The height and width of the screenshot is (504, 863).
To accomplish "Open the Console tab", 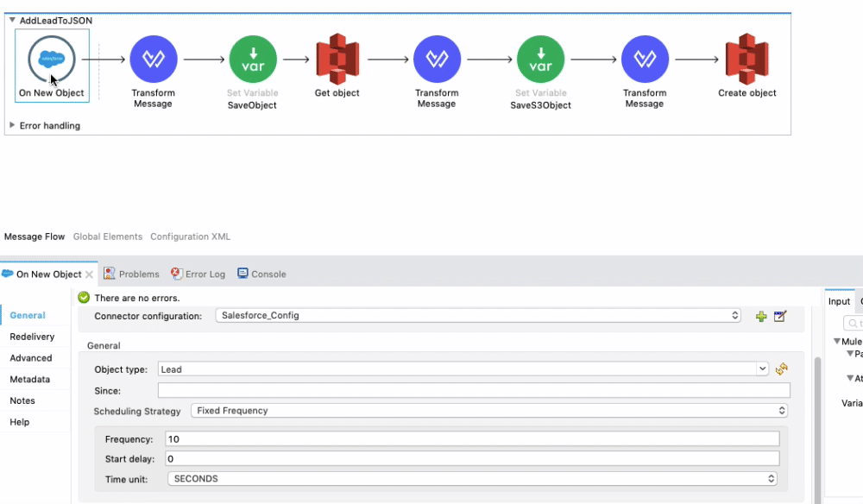I will [261, 274].
